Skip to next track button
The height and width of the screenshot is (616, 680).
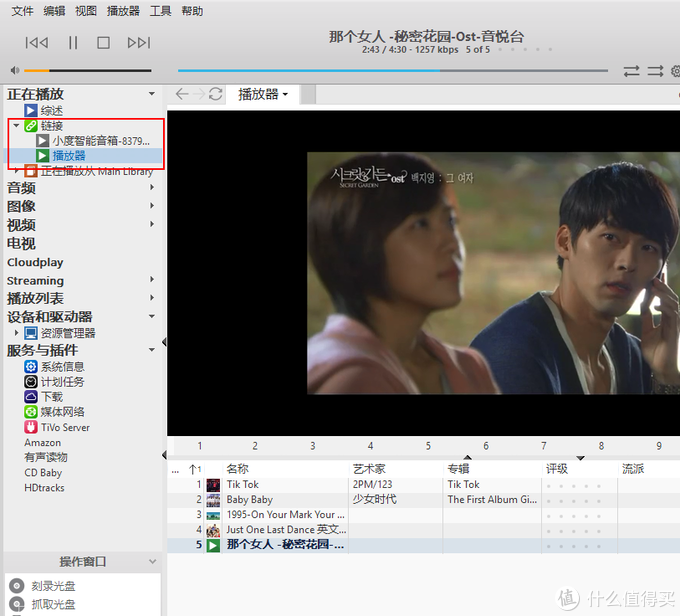coord(139,43)
